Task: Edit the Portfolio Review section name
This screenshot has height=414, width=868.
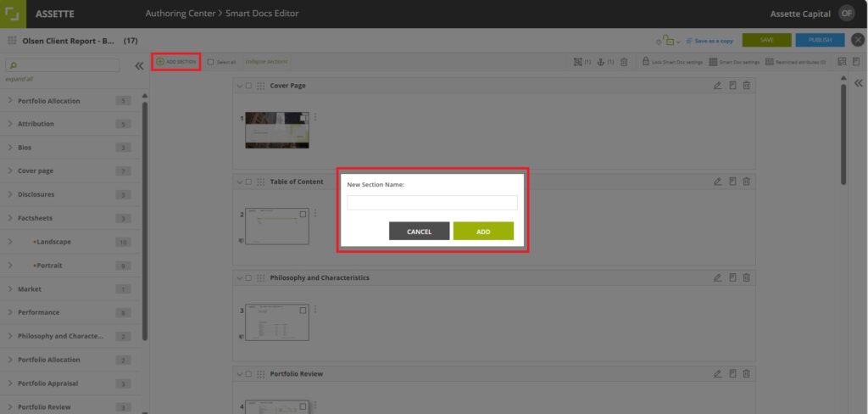Action: (717, 373)
